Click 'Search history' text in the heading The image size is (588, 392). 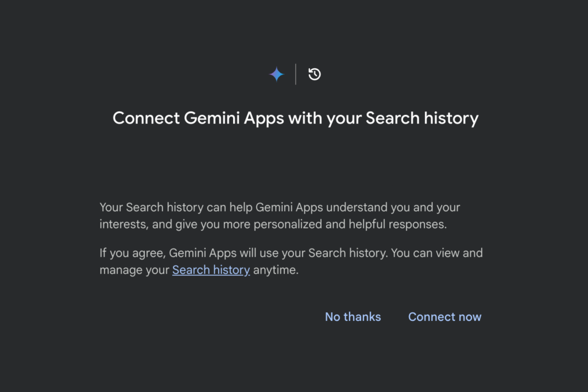422,118
